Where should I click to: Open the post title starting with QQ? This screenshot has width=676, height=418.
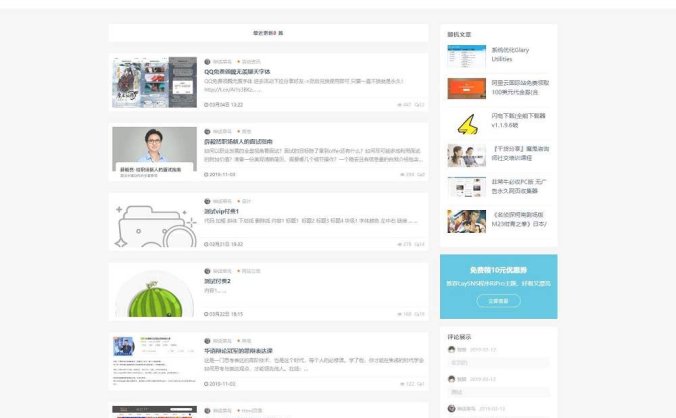click(237, 72)
